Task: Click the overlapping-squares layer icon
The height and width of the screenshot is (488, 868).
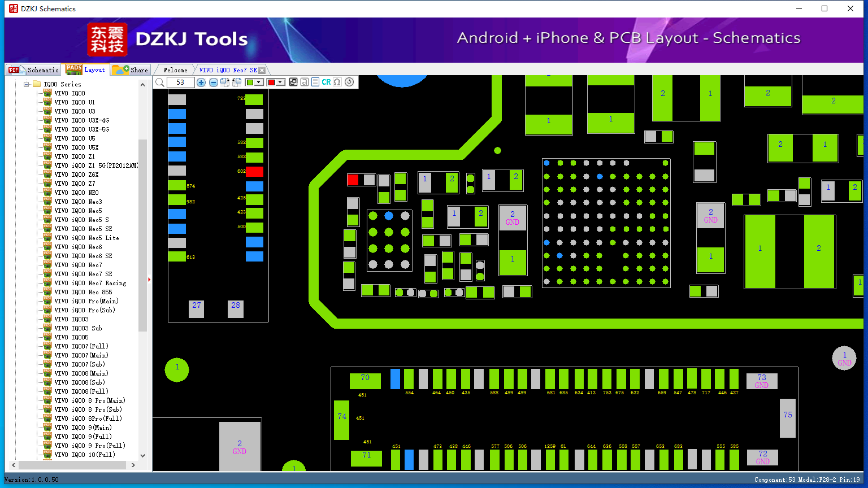Action: (293, 82)
